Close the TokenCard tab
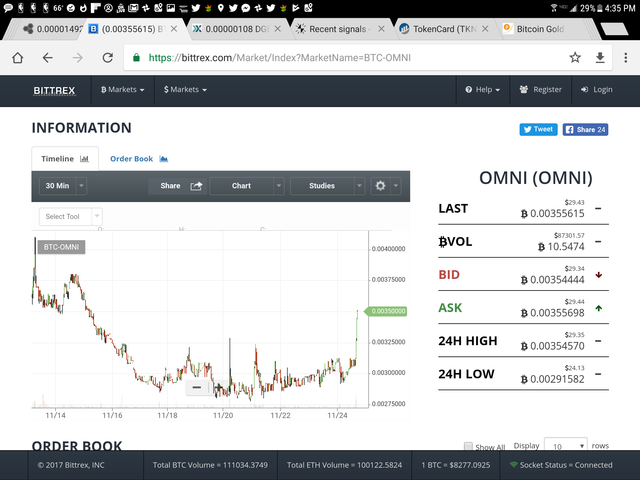This screenshot has width=640, height=480. tap(485, 29)
